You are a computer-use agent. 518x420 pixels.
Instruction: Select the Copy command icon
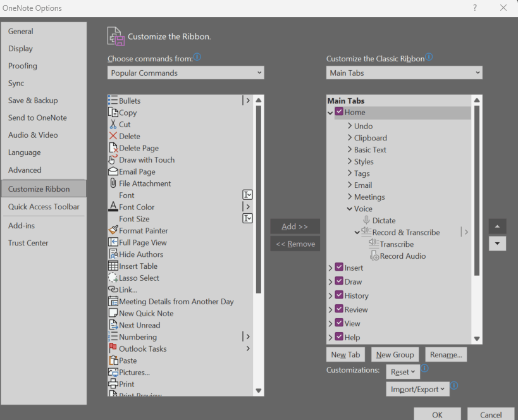[113, 113]
